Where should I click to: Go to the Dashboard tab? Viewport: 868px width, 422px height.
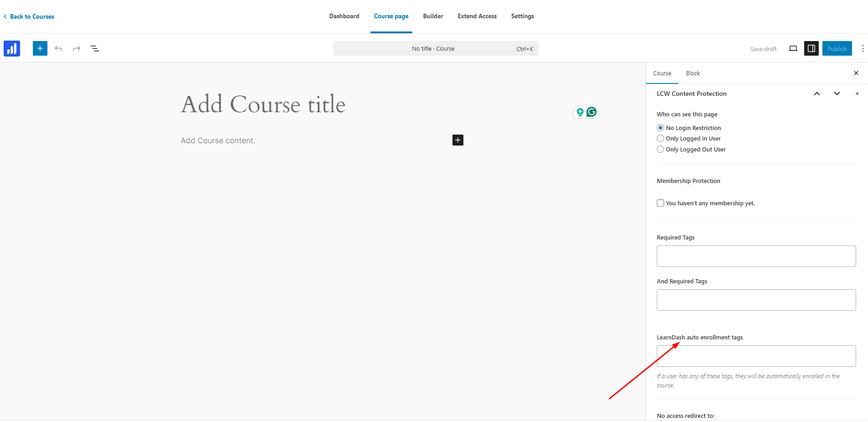point(344,16)
